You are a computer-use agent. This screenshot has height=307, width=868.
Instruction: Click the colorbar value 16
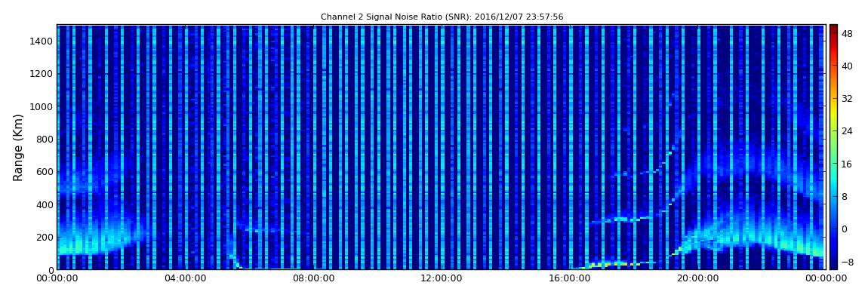point(848,164)
